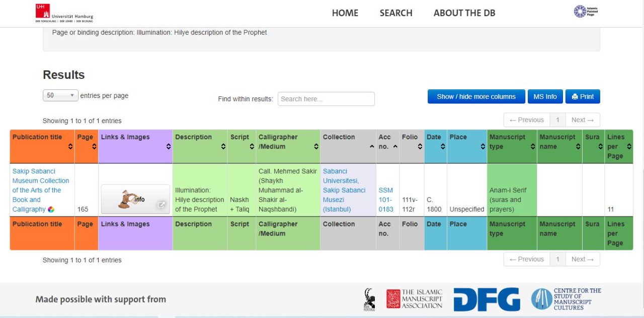Click the DFG sponsor logo

pos(487,299)
